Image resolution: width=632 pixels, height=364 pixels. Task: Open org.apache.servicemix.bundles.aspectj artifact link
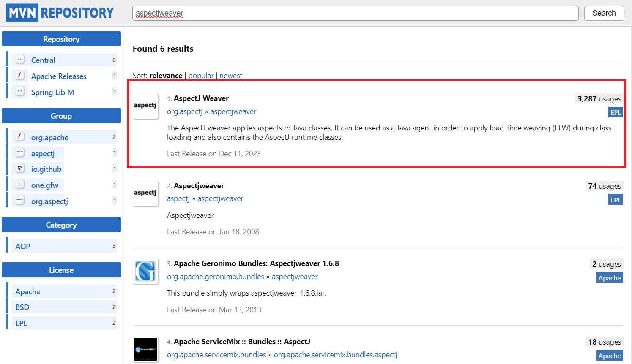click(336, 355)
